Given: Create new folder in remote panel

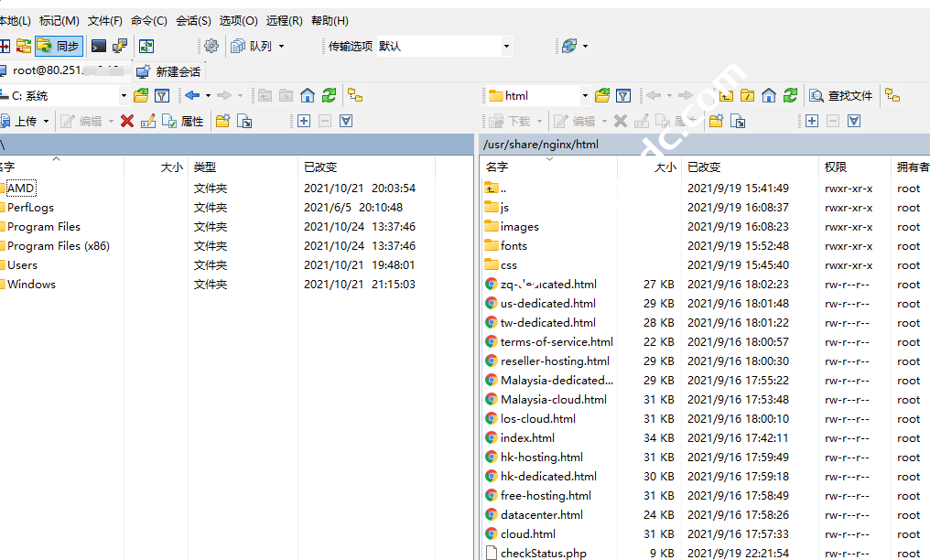Looking at the screenshot, I should [x=716, y=121].
